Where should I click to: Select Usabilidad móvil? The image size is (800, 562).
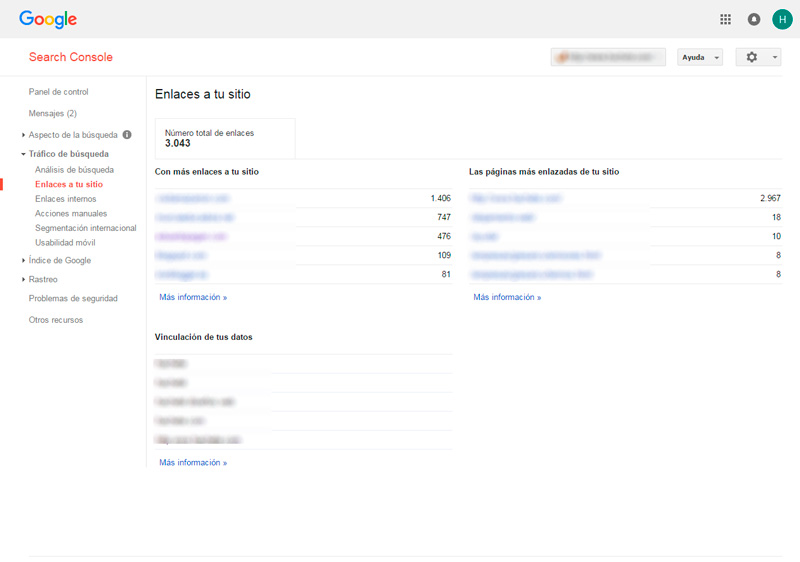(x=71, y=242)
